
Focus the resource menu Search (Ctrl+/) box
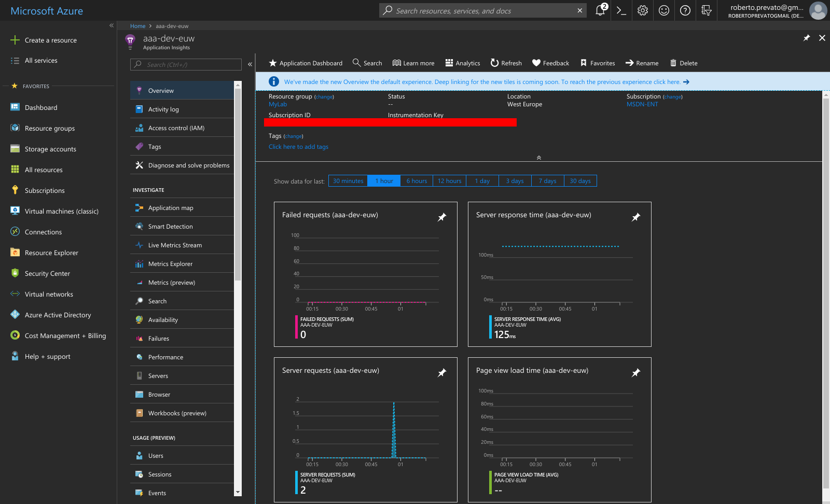[x=186, y=64]
